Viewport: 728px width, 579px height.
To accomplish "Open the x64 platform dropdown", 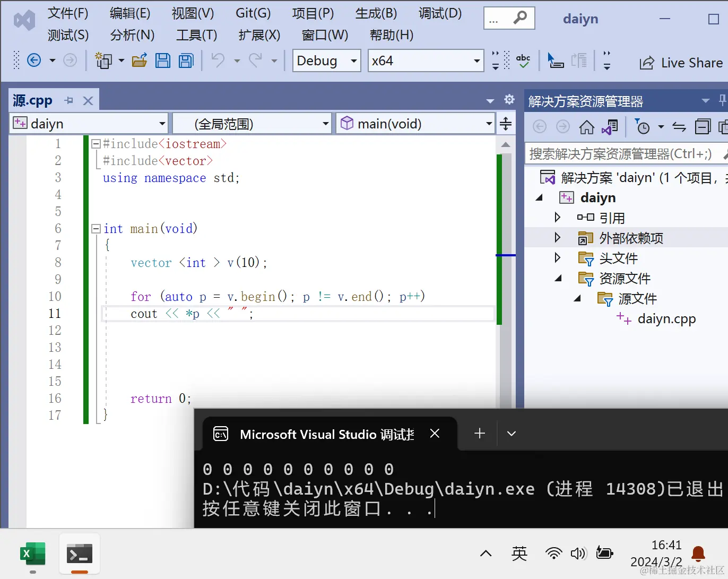I will tap(426, 61).
